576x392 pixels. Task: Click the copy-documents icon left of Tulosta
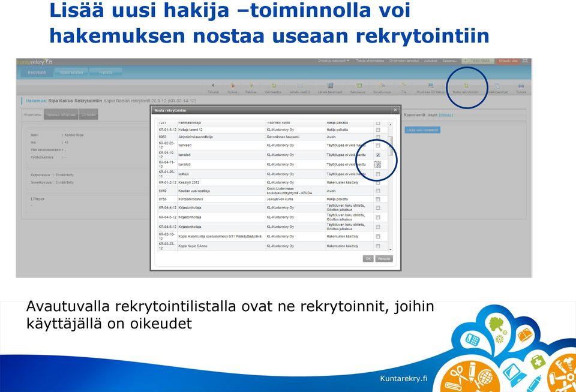coord(497,86)
